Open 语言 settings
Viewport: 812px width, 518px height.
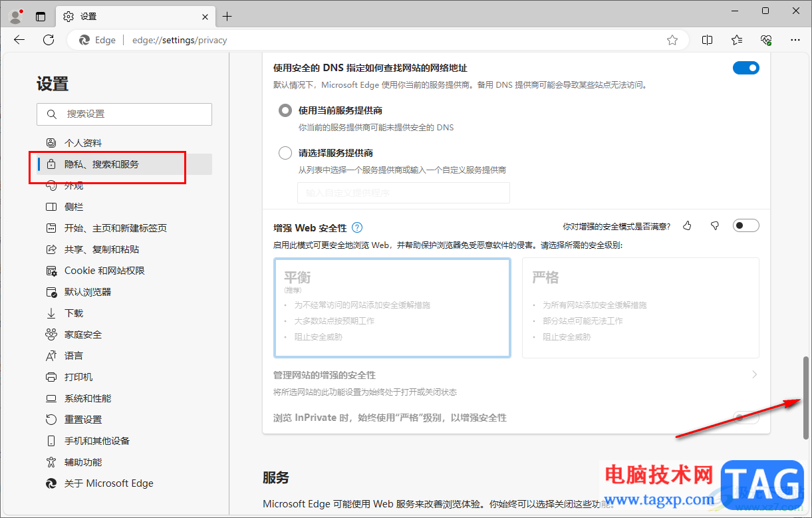tap(124, 356)
